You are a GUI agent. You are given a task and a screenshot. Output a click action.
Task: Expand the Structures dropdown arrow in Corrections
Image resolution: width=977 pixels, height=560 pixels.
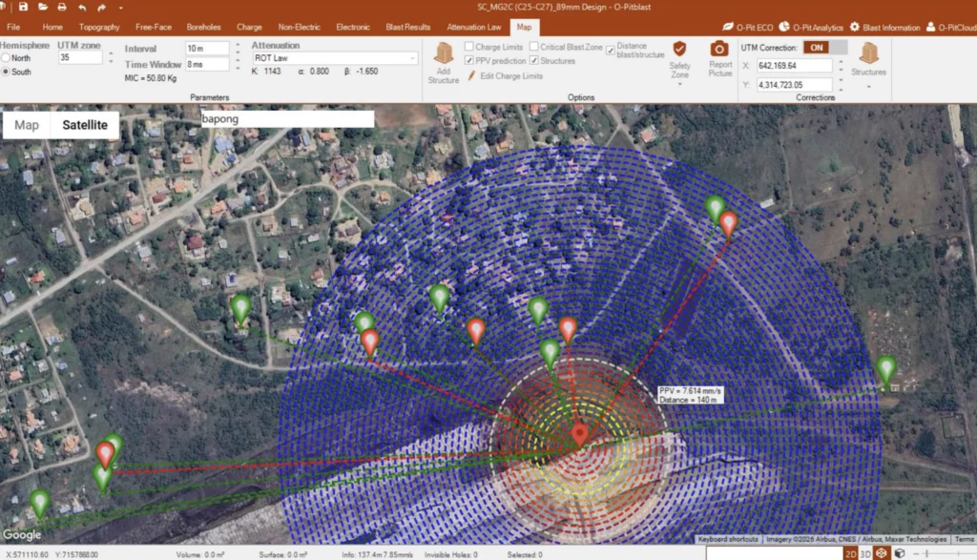(868, 87)
